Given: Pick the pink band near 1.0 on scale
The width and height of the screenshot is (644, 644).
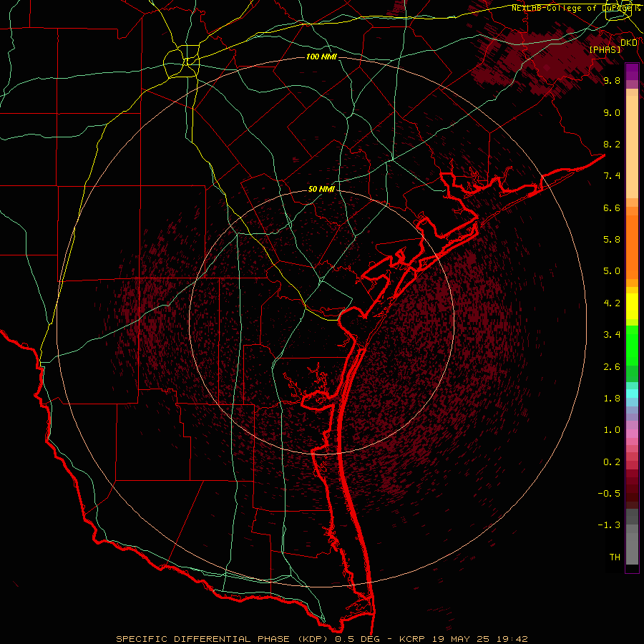Looking at the screenshot, I should click(x=632, y=434).
